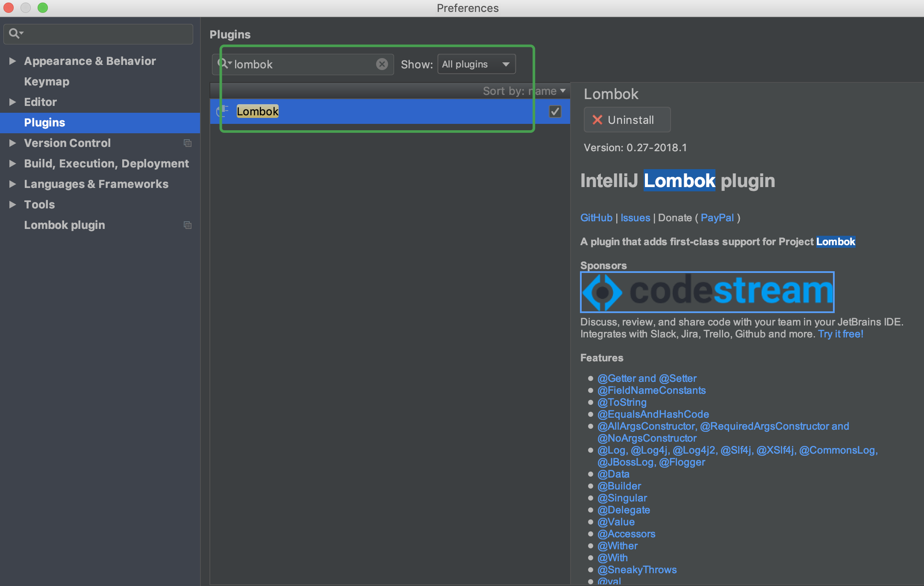Open the PayPal donate link
This screenshot has width=924, height=586.
point(717,218)
